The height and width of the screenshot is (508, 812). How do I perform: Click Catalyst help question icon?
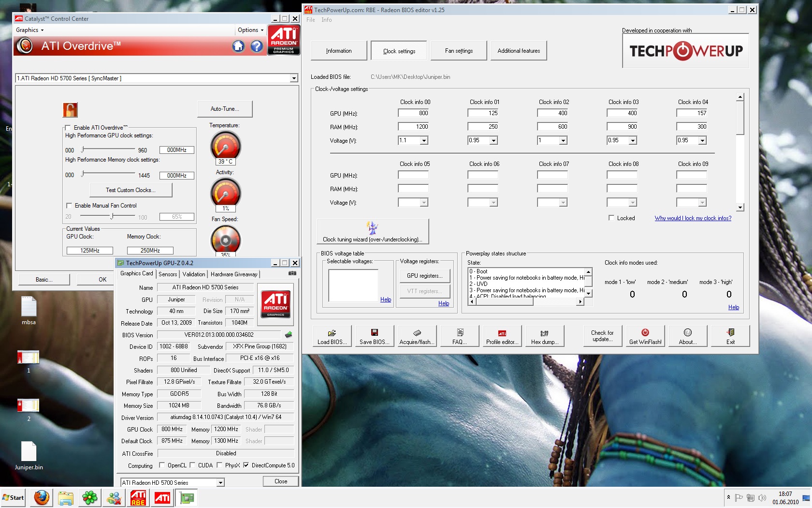click(x=257, y=46)
